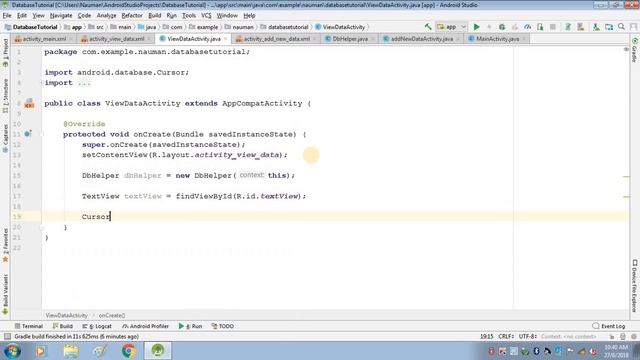Image resolution: width=640 pixels, height=360 pixels.
Task: Click the taskbar clock
Action: (x=616, y=351)
